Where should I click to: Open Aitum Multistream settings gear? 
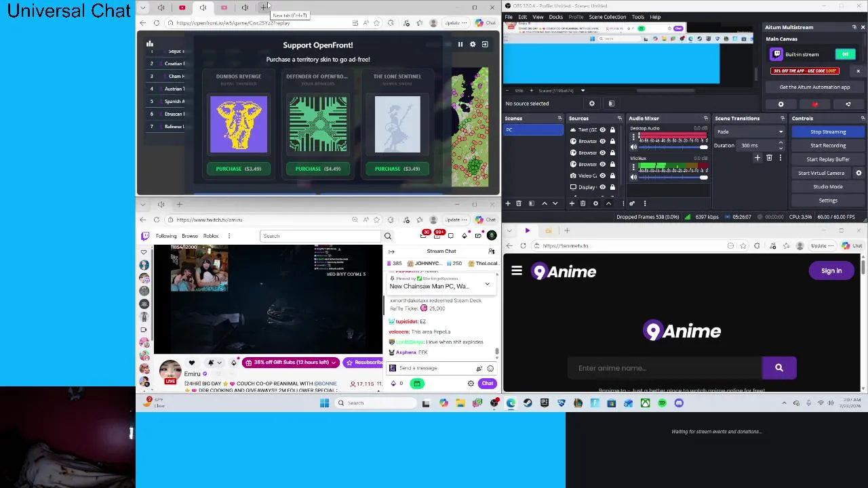point(781,104)
